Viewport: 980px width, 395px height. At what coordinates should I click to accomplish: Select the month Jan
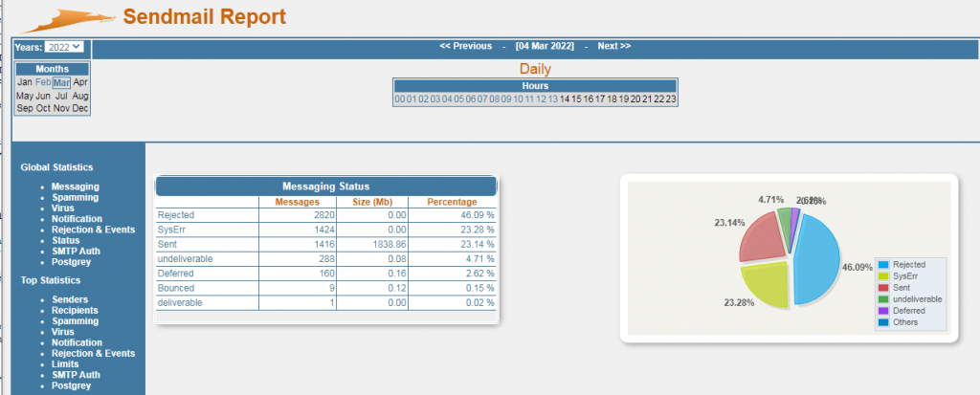point(25,82)
